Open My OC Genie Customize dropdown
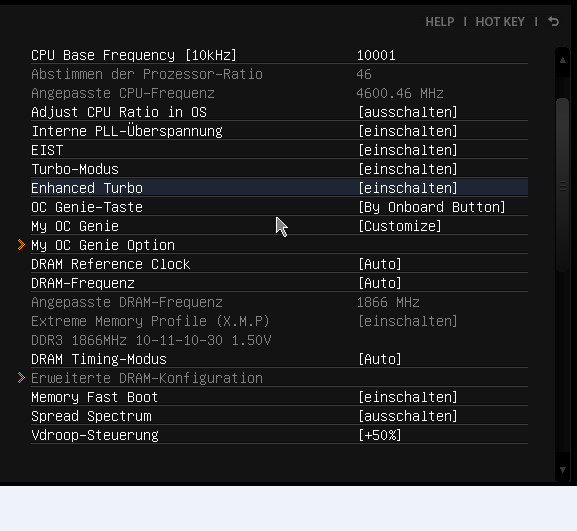 (400, 226)
